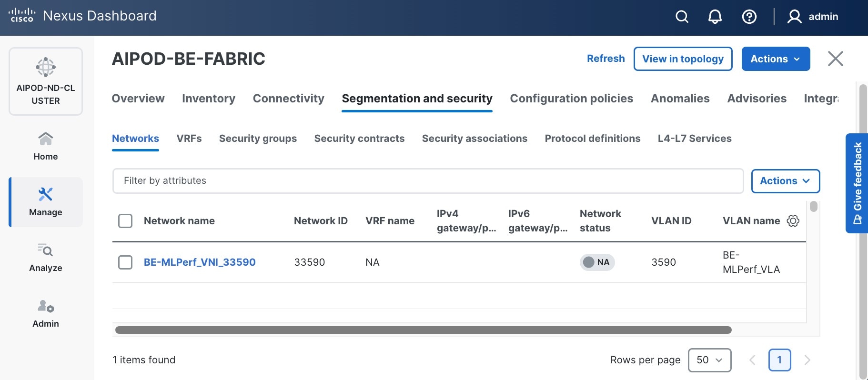868x380 pixels.
Task: Open notifications bell icon
Action: [x=715, y=17]
